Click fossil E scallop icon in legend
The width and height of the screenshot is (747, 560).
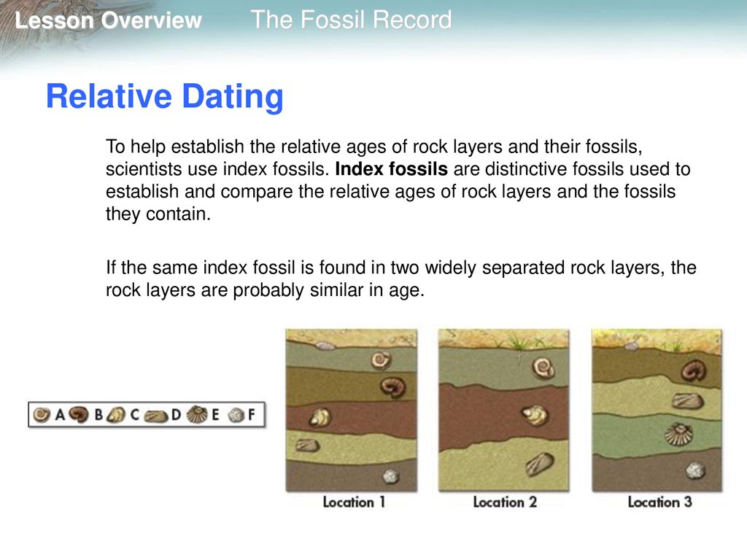[x=196, y=415]
